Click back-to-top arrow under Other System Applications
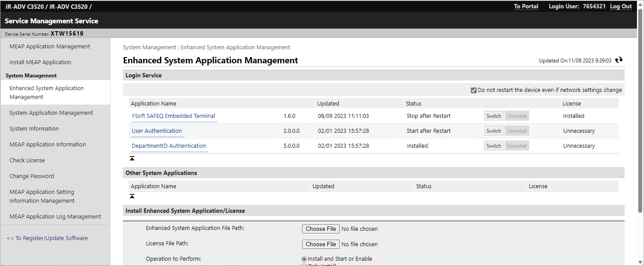The width and height of the screenshot is (644, 266). click(132, 196)
